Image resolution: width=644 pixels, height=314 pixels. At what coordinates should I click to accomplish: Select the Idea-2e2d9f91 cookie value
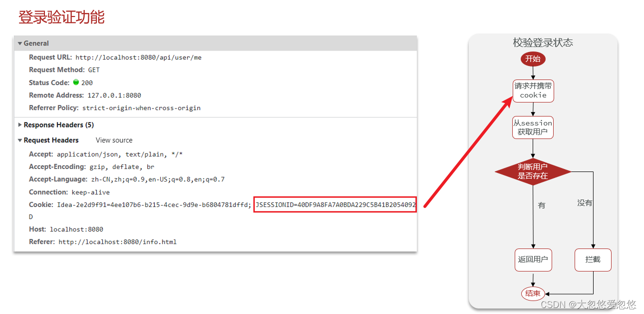click(x=154, y=204)
